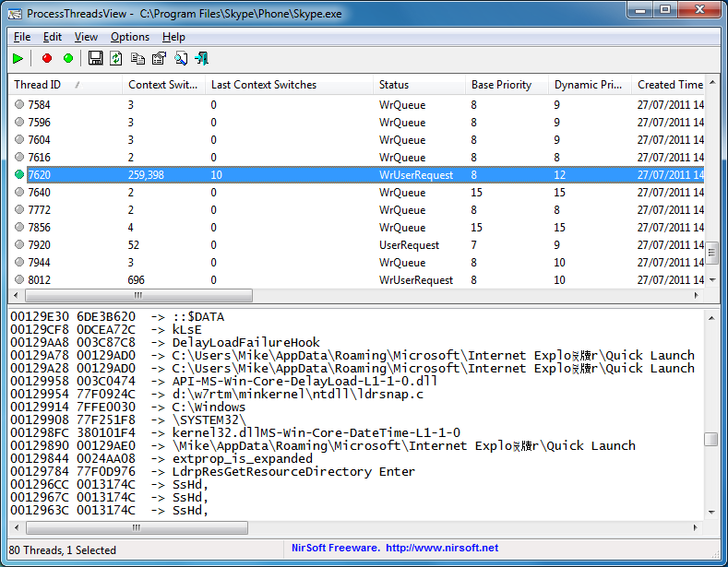Click the C:\Windows stack line
The width and height of the screenshot is (728, 567).
(x=127, y=407)
